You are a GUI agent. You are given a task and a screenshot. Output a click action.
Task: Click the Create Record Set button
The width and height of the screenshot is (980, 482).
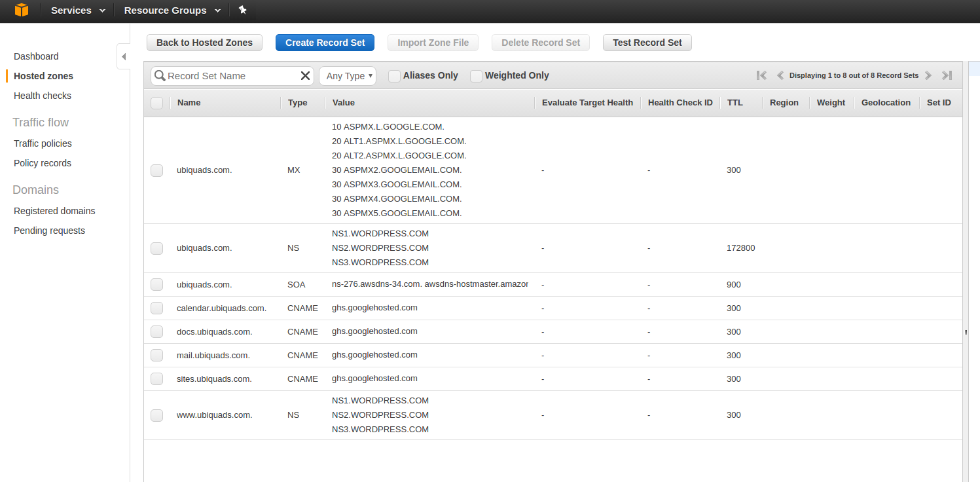pos(325,43)
